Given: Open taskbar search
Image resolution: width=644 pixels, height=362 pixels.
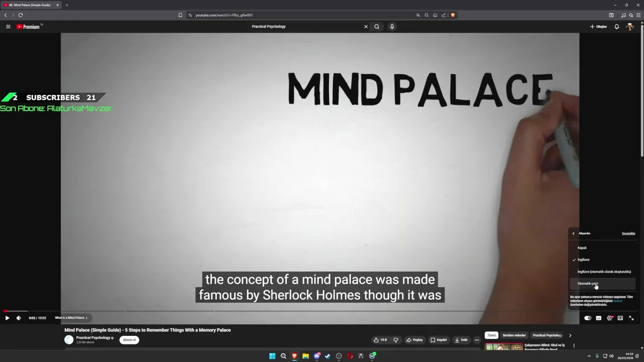Looking at the screenshot, I should click(283, 356).
